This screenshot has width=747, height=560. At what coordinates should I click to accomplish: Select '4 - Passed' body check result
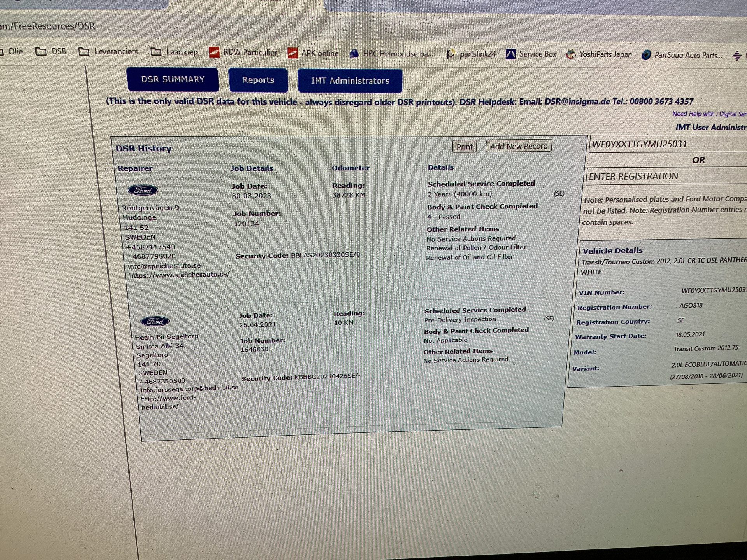pyautogui.click(x=444, y=217)
